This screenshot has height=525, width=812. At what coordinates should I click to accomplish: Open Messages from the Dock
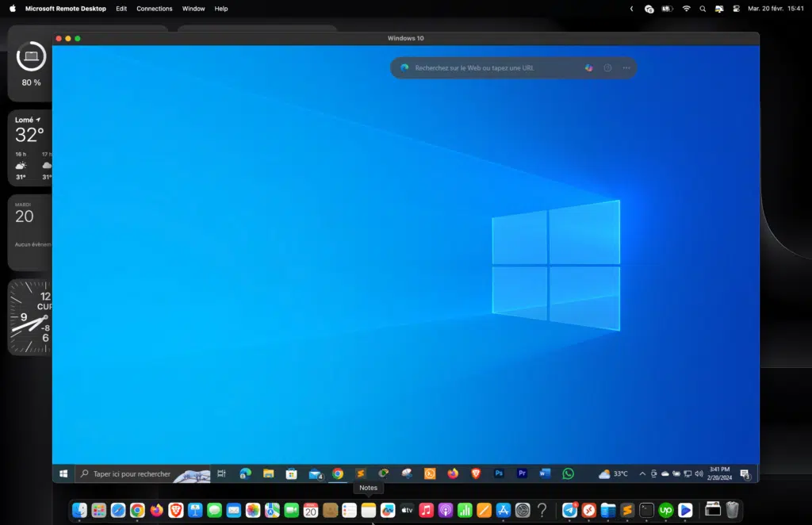coord(214,511)
